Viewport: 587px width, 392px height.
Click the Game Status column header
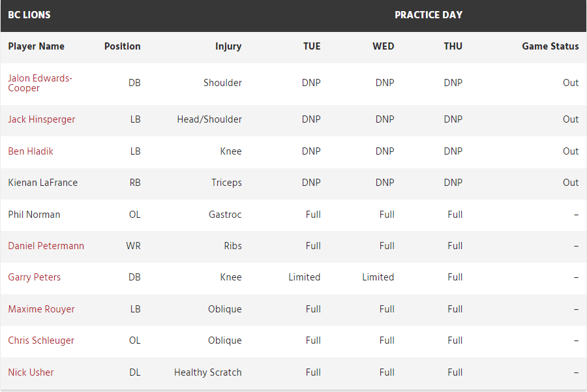click(550, 46)
